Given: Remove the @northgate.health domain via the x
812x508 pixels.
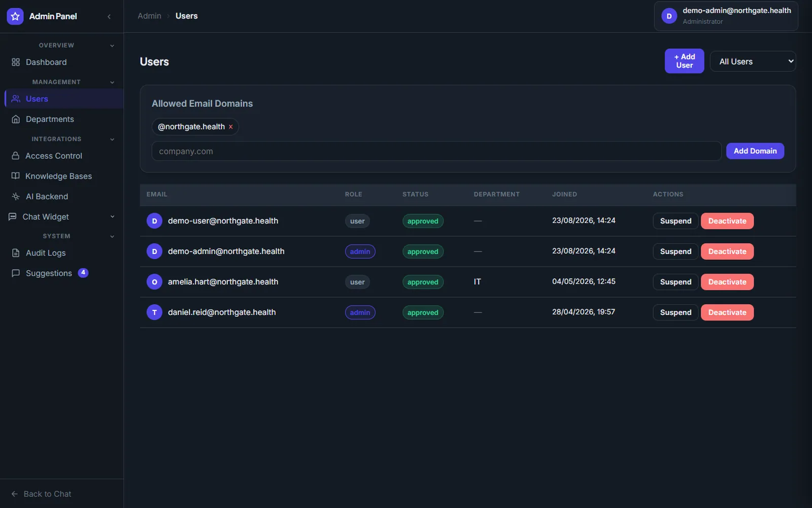Looking at the screenshot, I should tap(231, 127).
